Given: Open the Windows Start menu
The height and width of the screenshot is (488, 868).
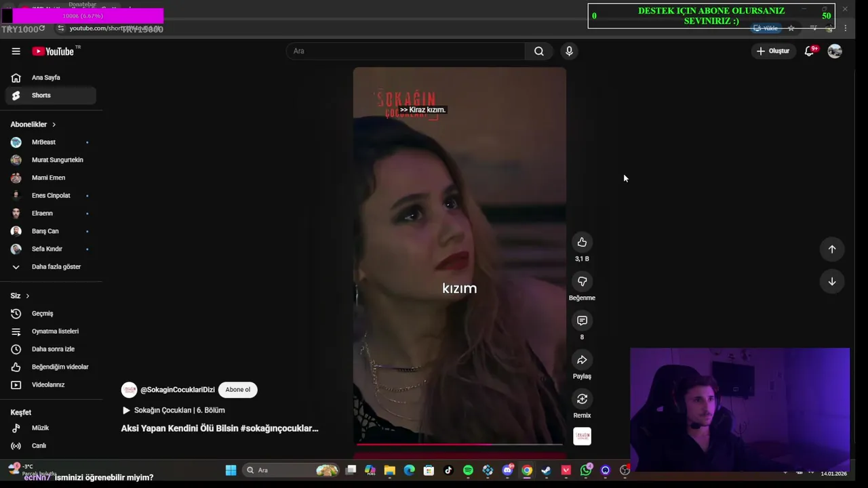Looking at the screenshot, I should tap(231, 470).
